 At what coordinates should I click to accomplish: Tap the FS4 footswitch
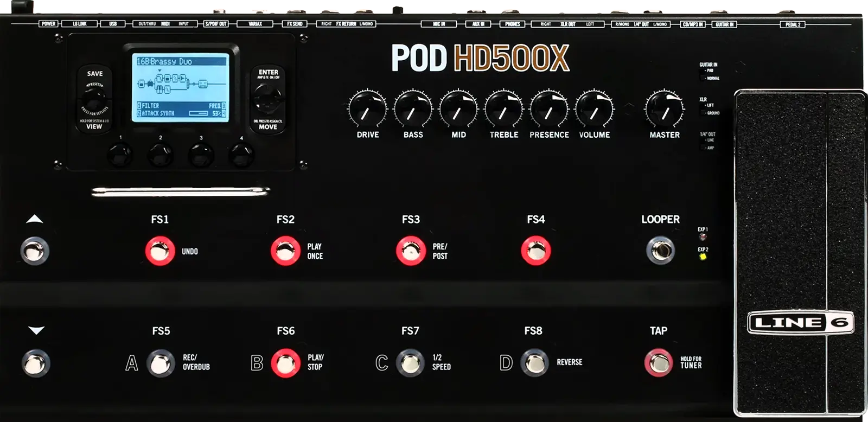536,251
